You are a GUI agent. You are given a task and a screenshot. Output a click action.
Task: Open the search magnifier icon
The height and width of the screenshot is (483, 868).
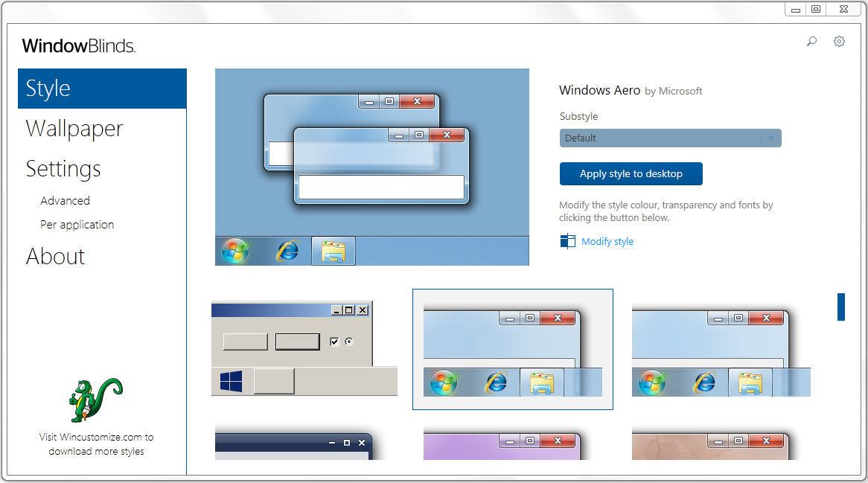coord(811,42)
